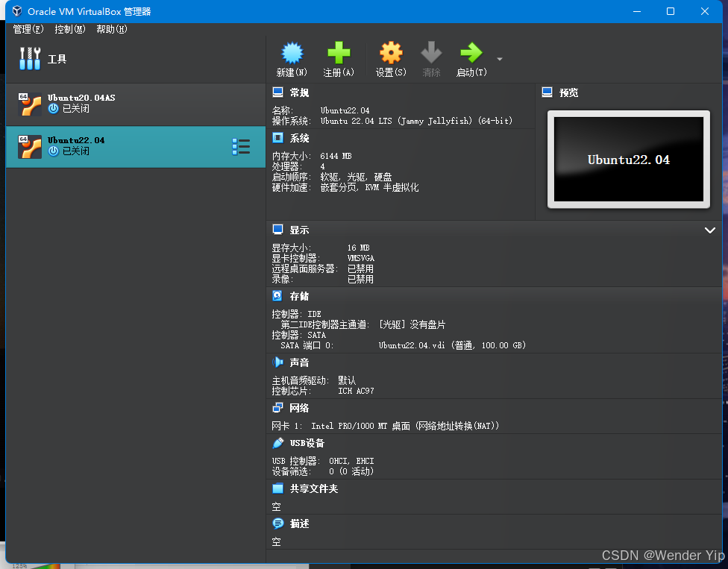Image resolution: width=728 pixels, height=569 pixels.
Task: Click the Ubuntu20.04AS machine icon
Action: coord(30,104)
